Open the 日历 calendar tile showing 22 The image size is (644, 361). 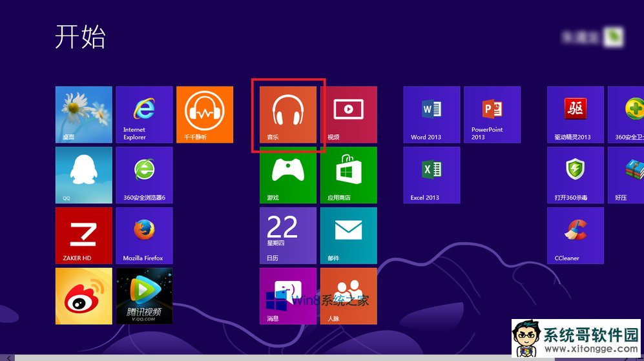click(288, 235)
